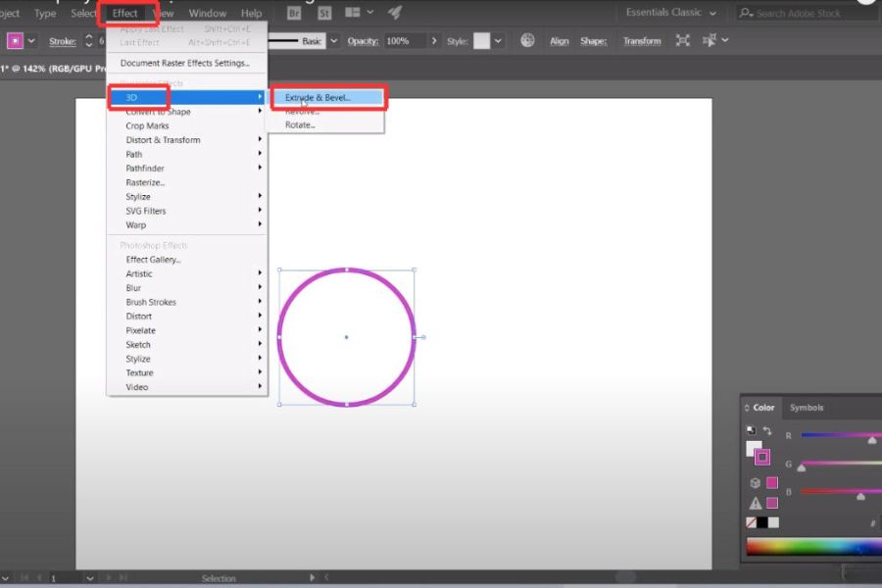This screenshot has width=882, height=588.
Task: Swap fill and stroke colors icon
Action: (767, 431)
